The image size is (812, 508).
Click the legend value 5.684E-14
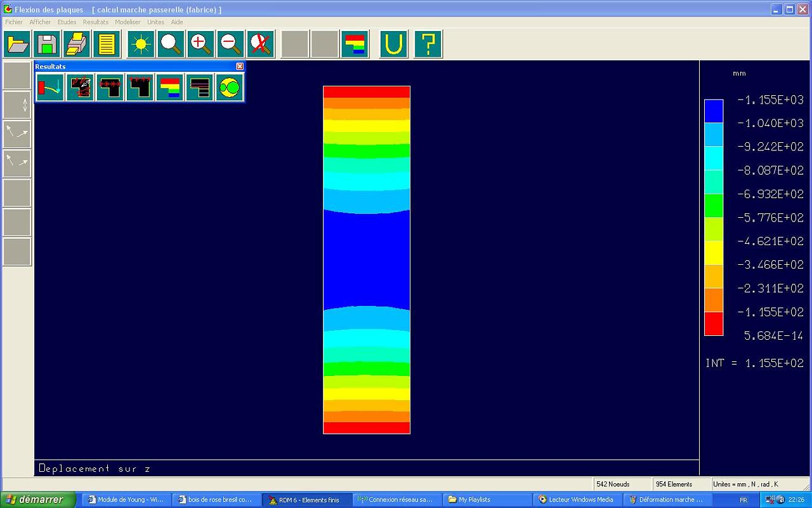tap(774, 336)
